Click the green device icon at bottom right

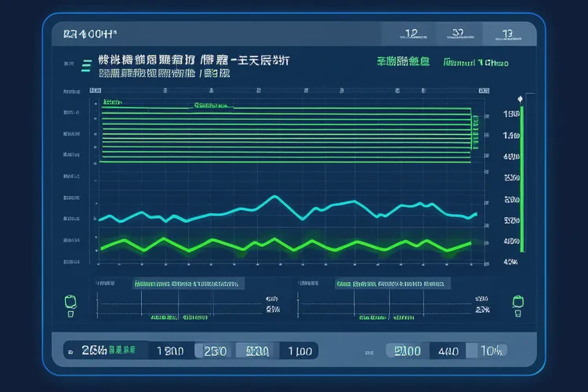tap(517, 303)
